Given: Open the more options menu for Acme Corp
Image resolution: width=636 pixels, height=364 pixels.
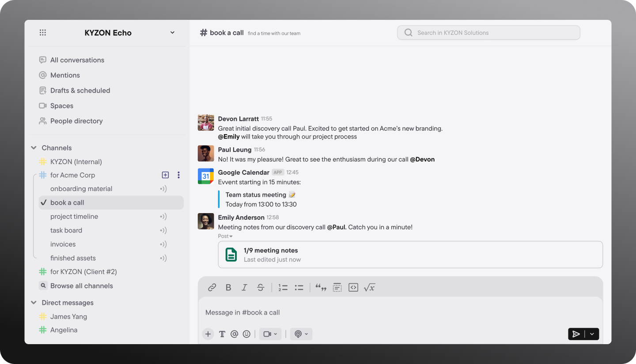Looking at the screenshot, I should pyautogui.click(x=178, y=175).
